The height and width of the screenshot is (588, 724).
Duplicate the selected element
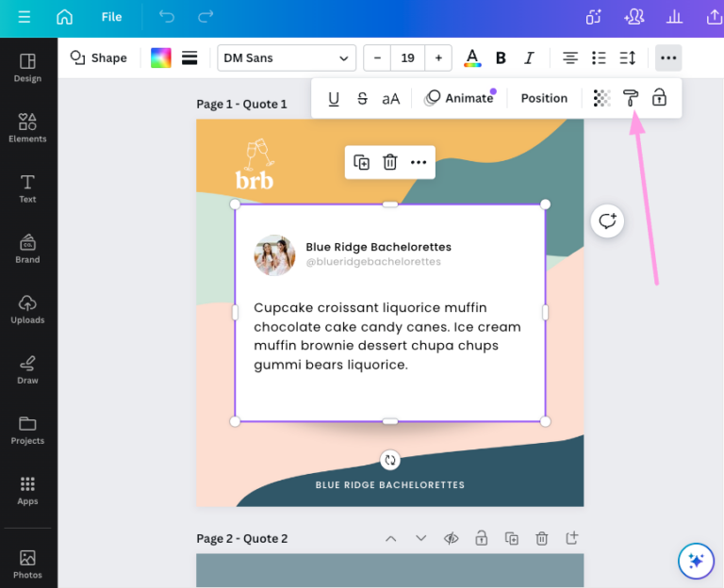(x=362, y=162)
